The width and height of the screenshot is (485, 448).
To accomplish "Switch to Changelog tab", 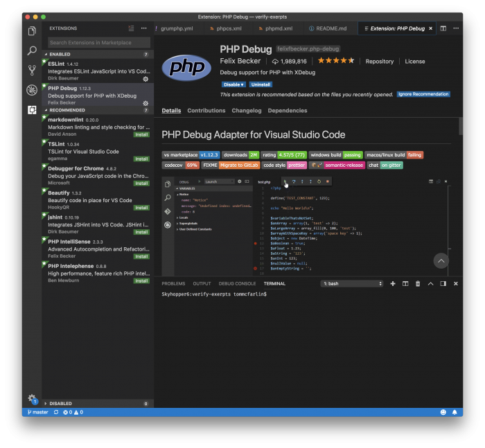I will (x=247, y=110).
